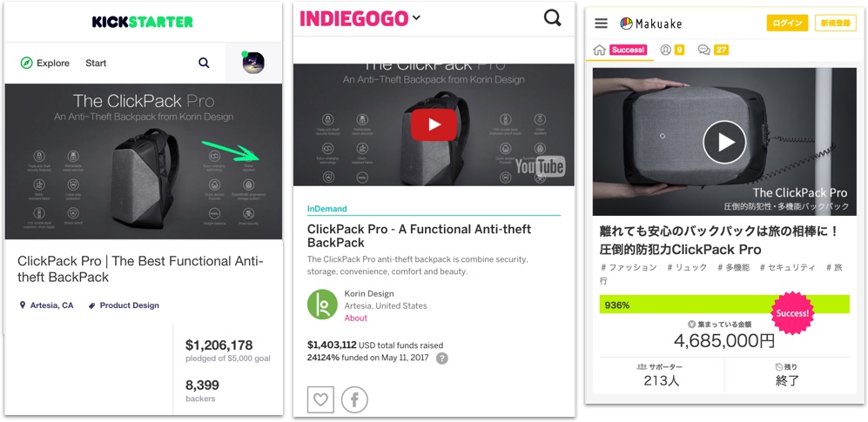This screenshot has width=868, height=422.
Task: Play the Makuake ClickPack Pro video
Action: click(x=724, y=142)
